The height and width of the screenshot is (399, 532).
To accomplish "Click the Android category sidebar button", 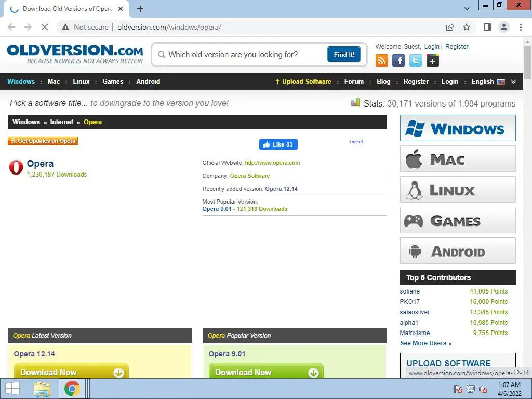I will [458, 251].
